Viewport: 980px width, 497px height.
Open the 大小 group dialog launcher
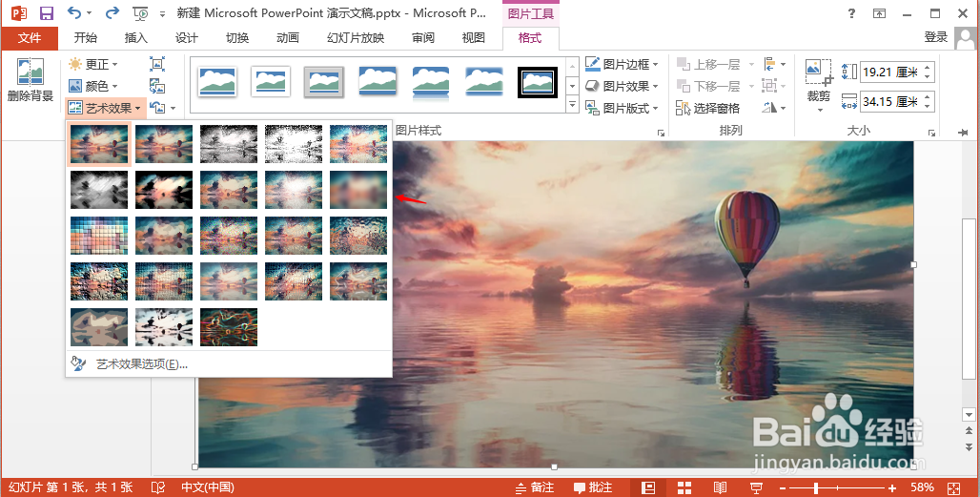click(x=932, y=134)
